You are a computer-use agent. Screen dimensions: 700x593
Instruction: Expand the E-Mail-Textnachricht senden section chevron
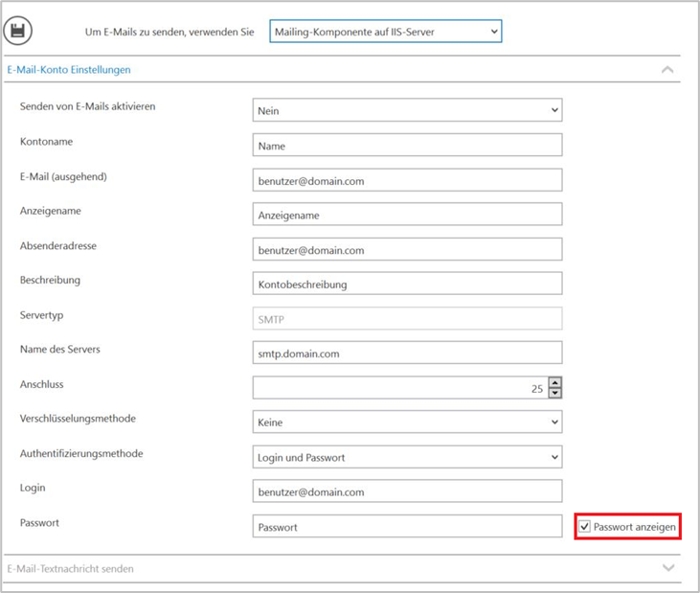point(668,568)
